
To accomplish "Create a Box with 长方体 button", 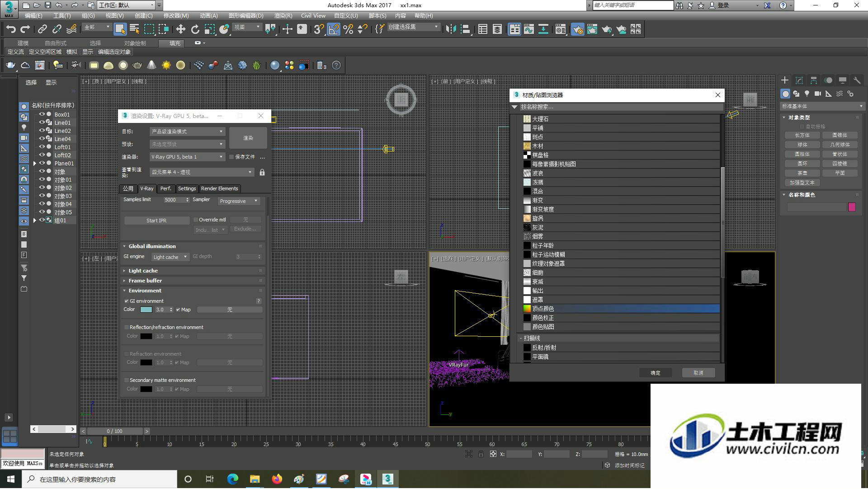I will [x=802, y=136].
